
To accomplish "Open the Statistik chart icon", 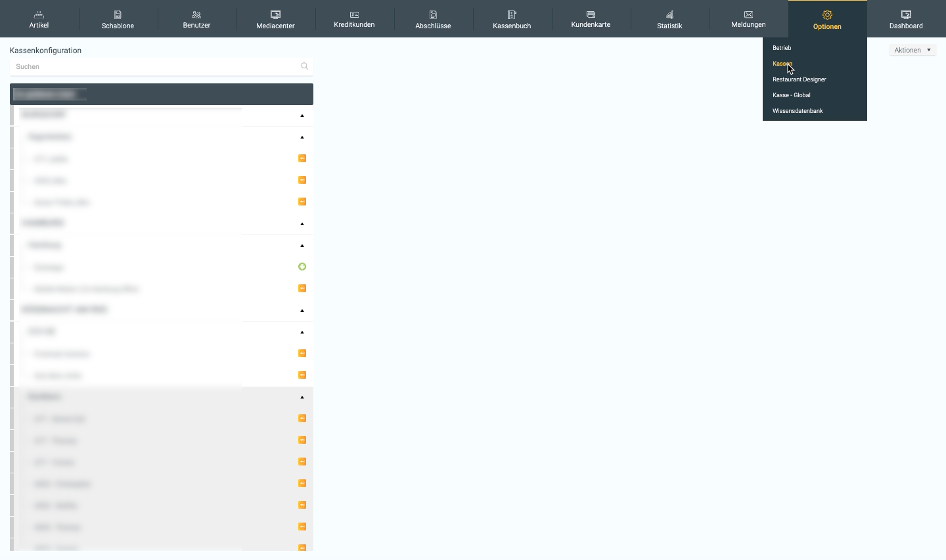I will pyautogui.click(x=669, y=14).
